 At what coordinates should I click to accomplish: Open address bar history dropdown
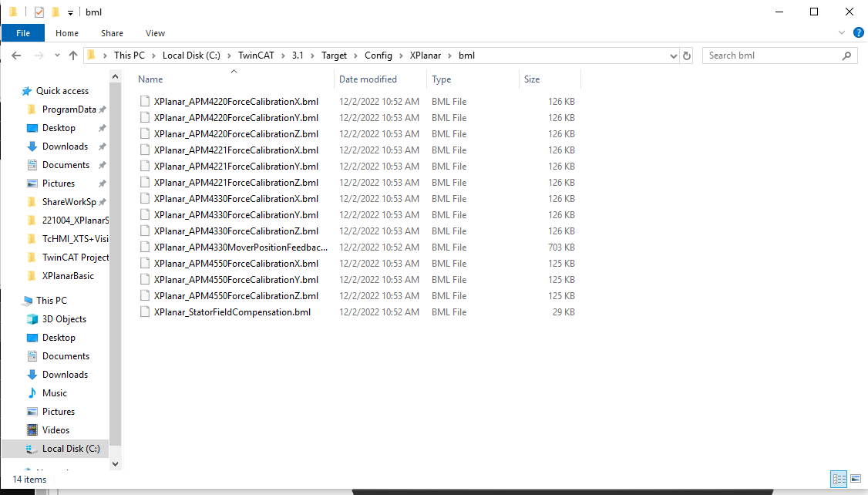(673, 56)
